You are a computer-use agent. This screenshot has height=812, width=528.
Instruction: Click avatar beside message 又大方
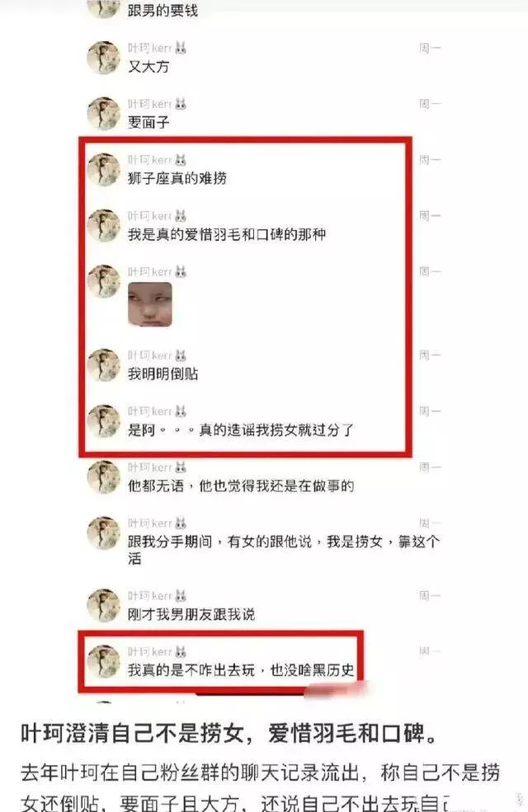pyautogui.click(x=104, y=58)
